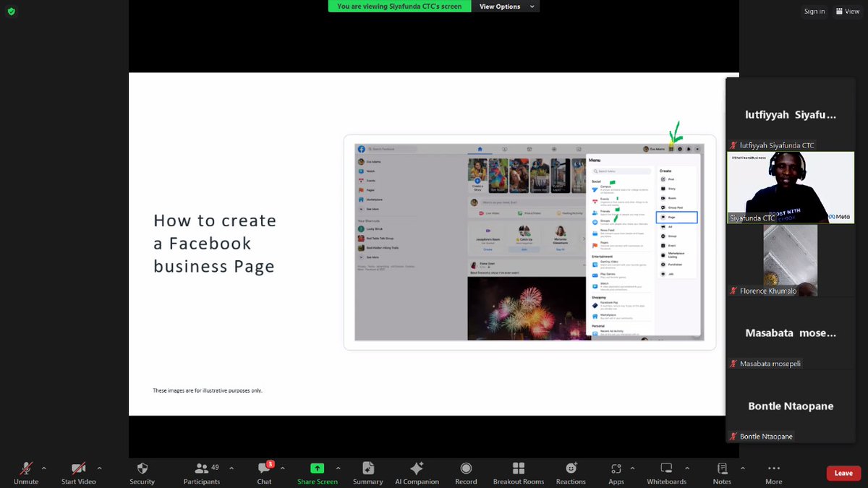
Task: Click muted mic icon on Florence Khumalo's label
Action: (733, 291)
